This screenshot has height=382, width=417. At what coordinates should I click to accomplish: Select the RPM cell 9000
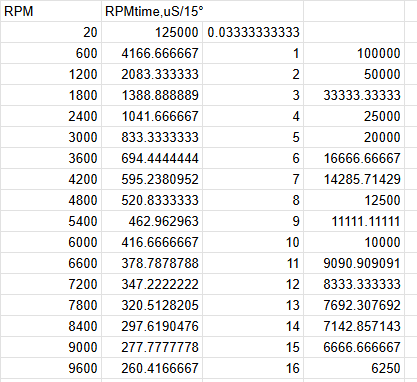51,347
